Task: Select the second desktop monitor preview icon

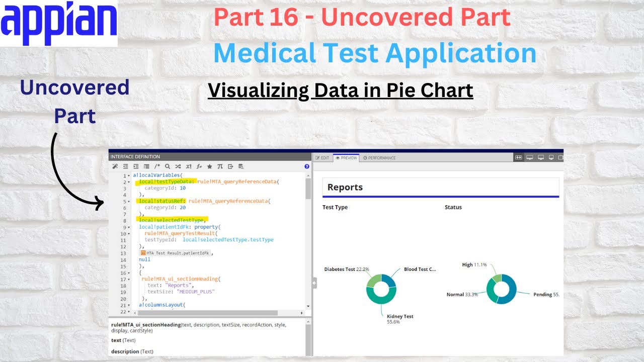Action: pos(541,157)
